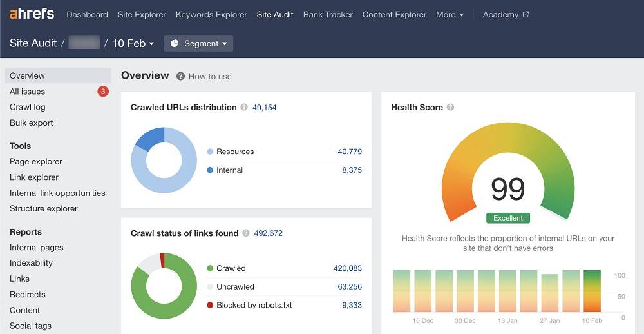Screen dimensions: 644x334
Task: Click the Ahrefs logo
Action: click(x=32, y=14)
